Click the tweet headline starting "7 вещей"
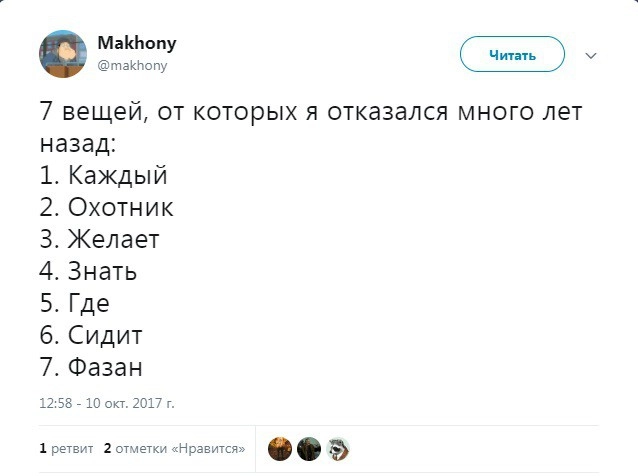The height and width of the screenshot is (476, 638). pyautogui.click(x=310, y=112)
